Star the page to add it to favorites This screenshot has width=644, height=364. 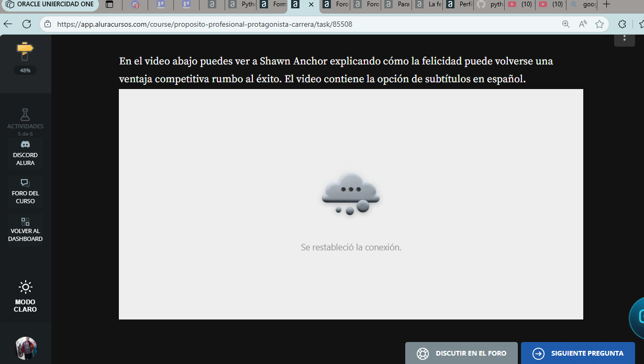(x=599, y=24)
